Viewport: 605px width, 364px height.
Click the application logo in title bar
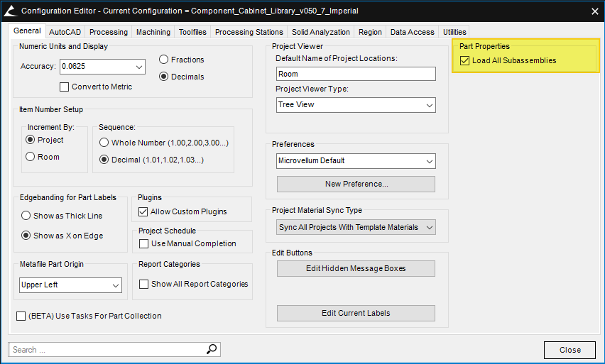pos(10,11)
